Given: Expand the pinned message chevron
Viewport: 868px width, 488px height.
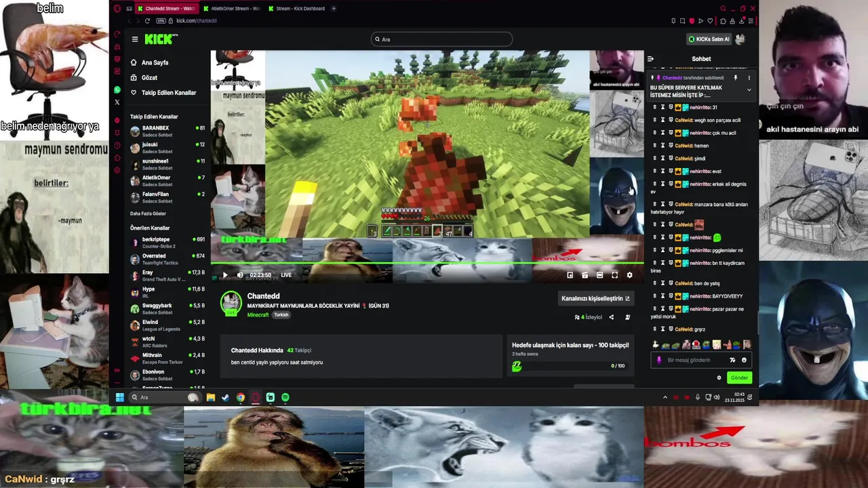Looking at the screenshot, I should coord(749,89).
